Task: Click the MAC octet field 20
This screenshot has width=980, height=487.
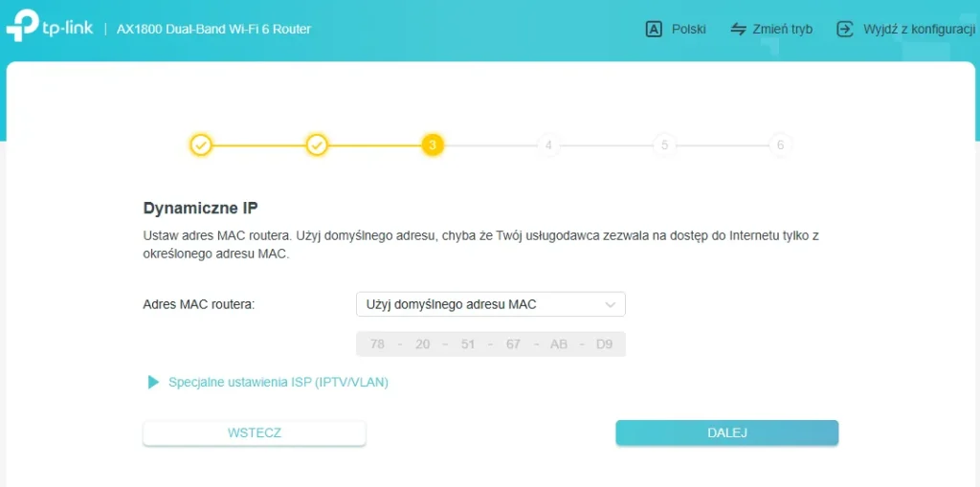Action: click(x=422, y=343)
